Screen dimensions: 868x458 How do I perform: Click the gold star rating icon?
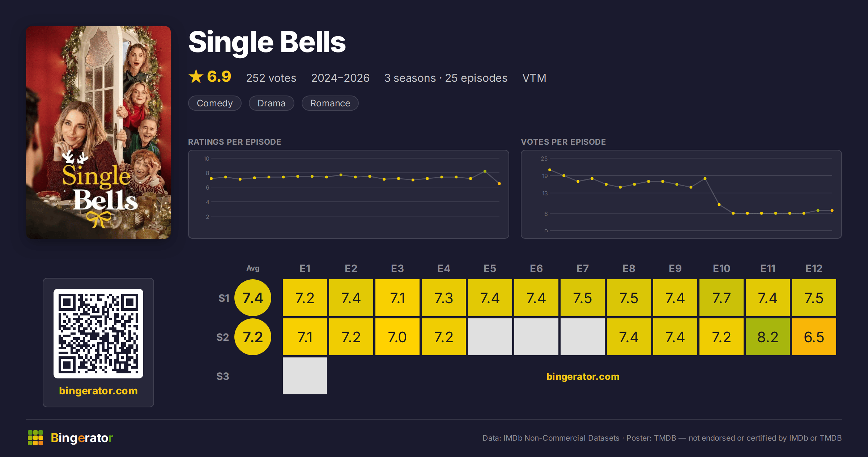coord(196,76)
